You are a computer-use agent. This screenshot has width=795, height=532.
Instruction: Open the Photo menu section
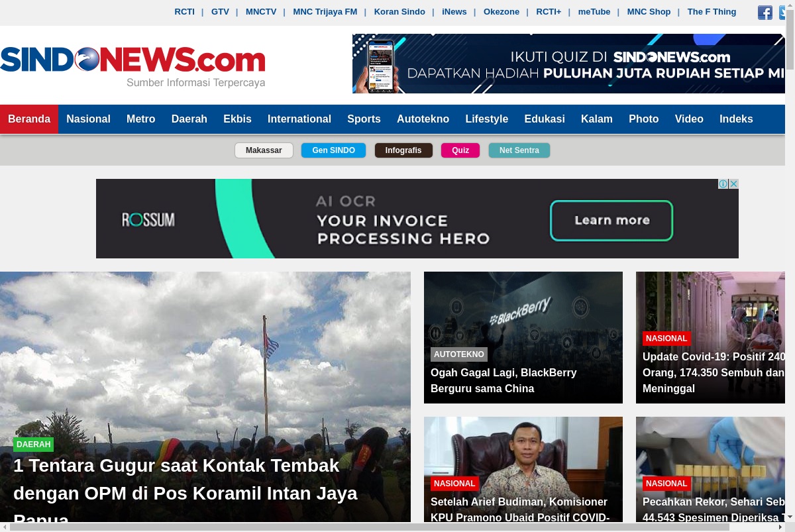(x=644, y=119)
